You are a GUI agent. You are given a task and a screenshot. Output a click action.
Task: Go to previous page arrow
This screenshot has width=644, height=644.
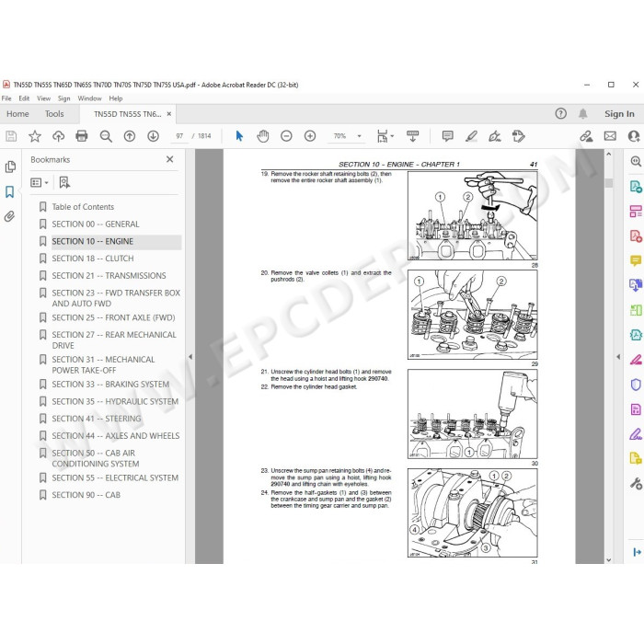click(x=130, y=136)
